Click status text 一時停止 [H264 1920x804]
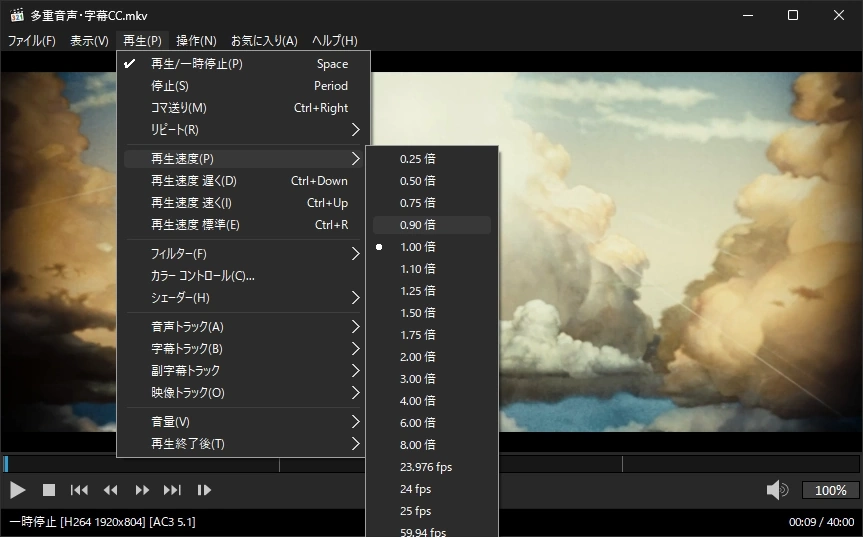Screen dimensions: 863x537 tap(78, 522)
